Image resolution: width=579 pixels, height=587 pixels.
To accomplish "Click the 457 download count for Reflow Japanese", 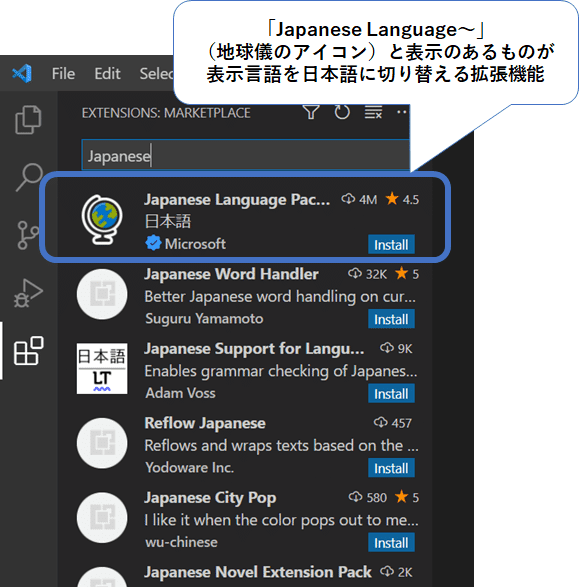I will (393, 423).
